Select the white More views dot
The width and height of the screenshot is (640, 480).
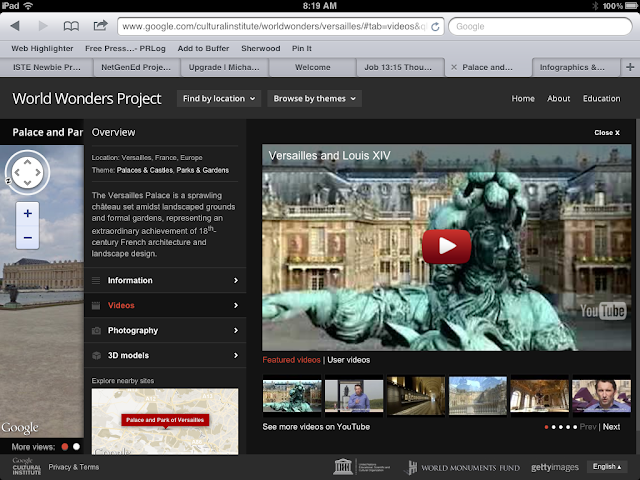coord(76,447)
